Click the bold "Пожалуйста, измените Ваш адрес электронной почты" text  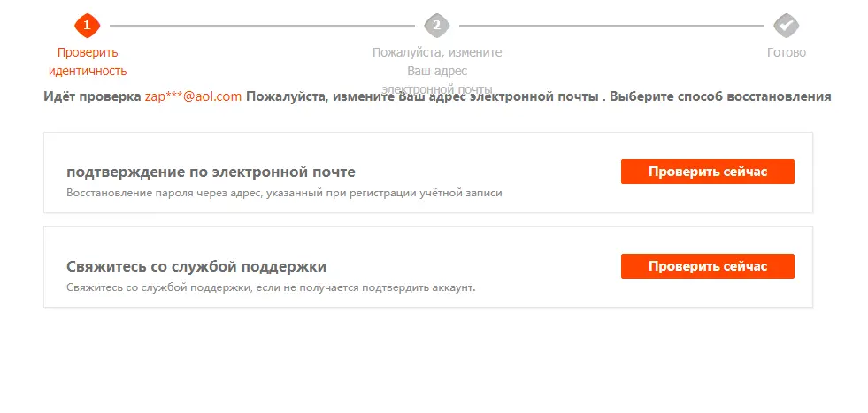[422, 96]
